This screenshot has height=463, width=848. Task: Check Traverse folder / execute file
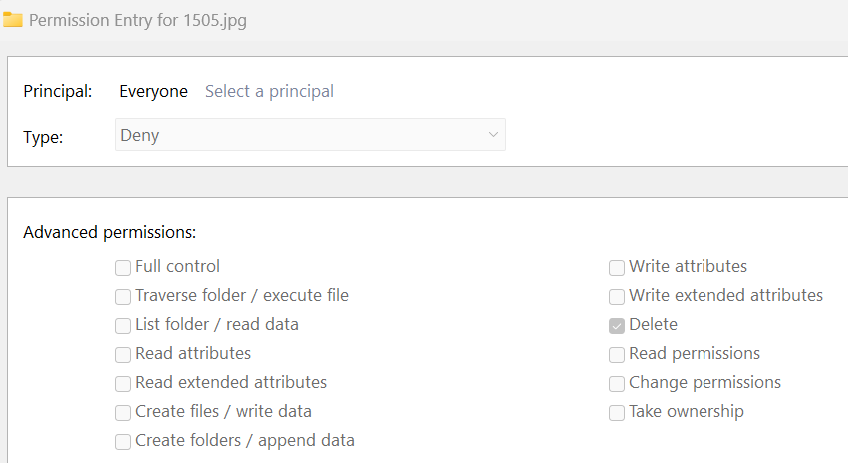[x=123, y=296]
